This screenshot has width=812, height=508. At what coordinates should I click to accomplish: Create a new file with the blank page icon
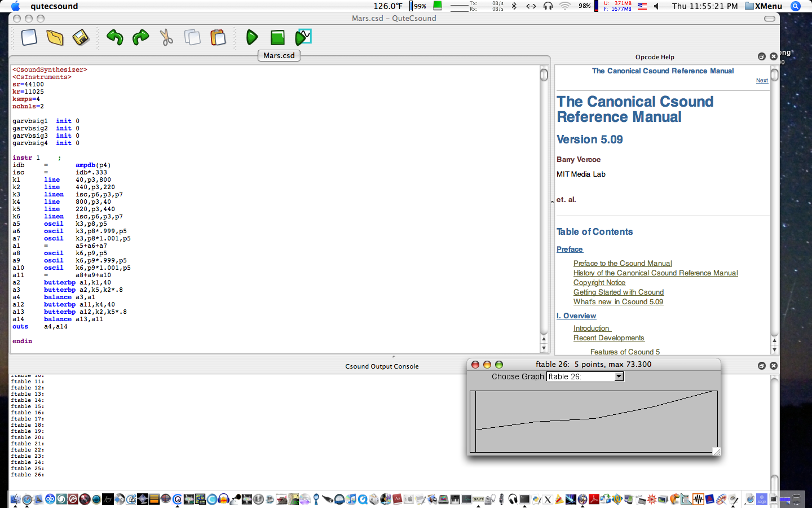(29, 38)
